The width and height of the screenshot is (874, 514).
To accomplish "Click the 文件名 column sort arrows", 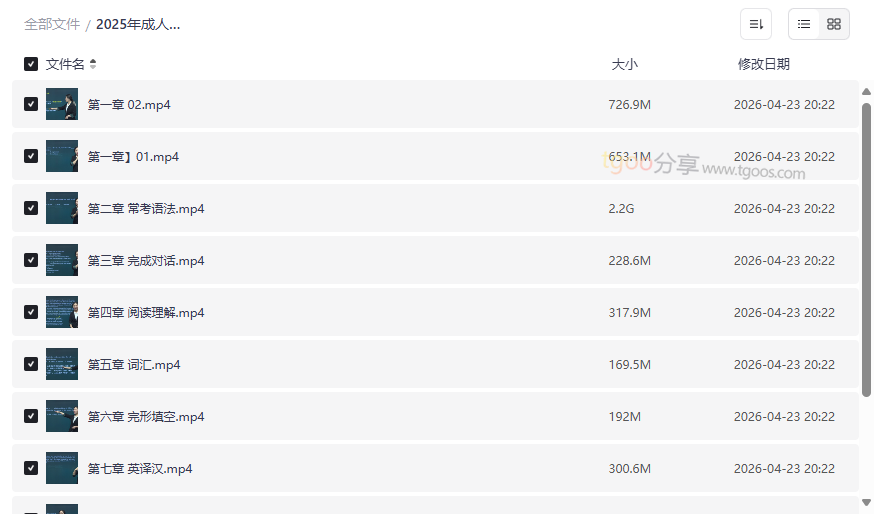I will click(93, 64).
